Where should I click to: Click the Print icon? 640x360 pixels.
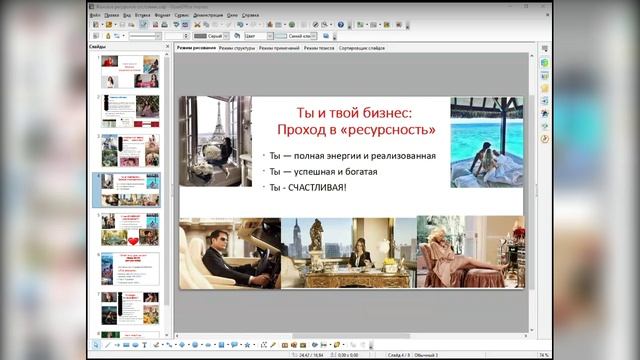164,25
